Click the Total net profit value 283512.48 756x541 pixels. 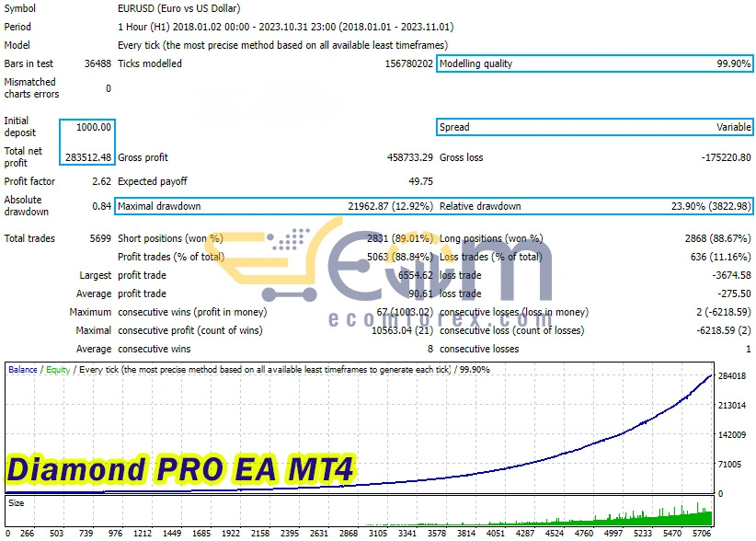(88, 157)
